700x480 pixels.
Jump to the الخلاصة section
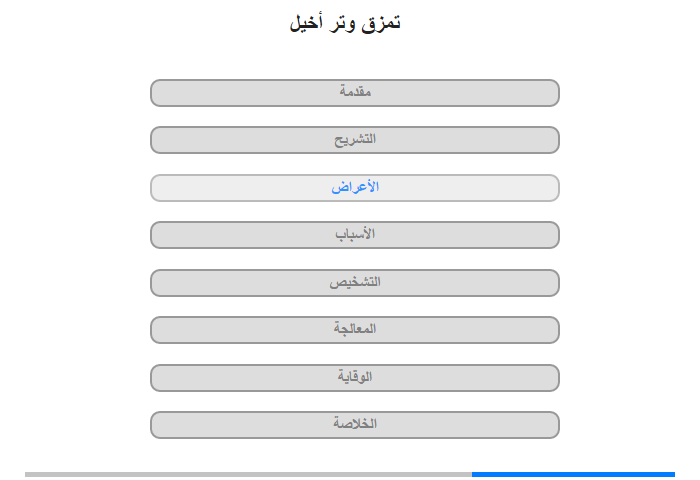point(355,425)
